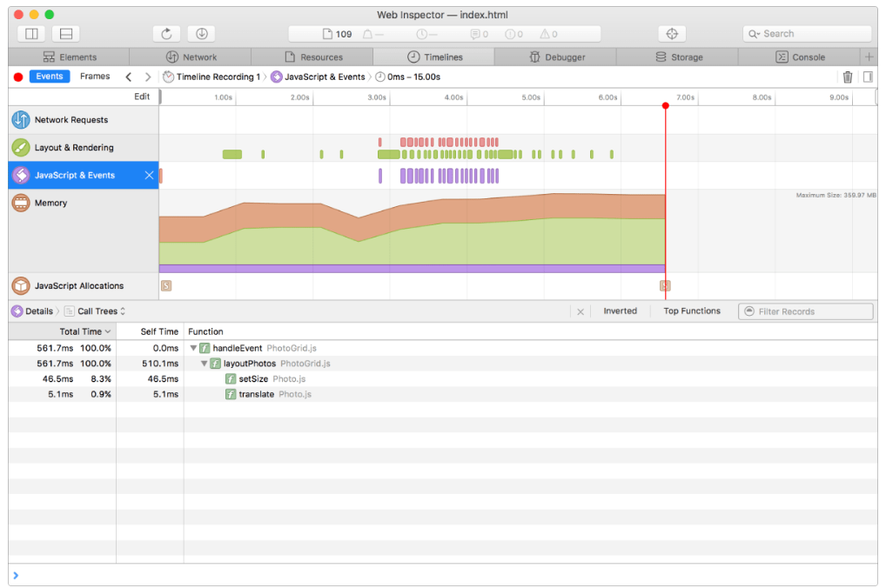Click the download archive icon
This screenshot has width=886, height=588.
[x=202, y=34]
